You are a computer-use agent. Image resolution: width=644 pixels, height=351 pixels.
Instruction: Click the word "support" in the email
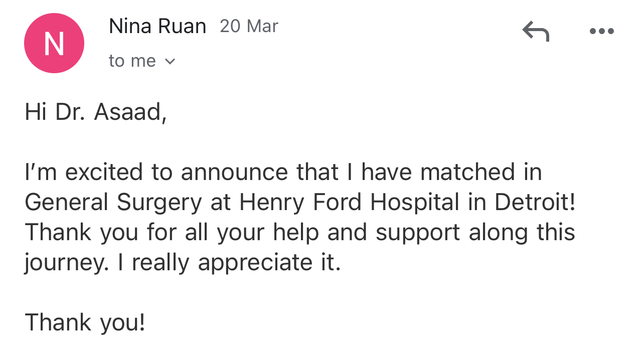[417, 233]
